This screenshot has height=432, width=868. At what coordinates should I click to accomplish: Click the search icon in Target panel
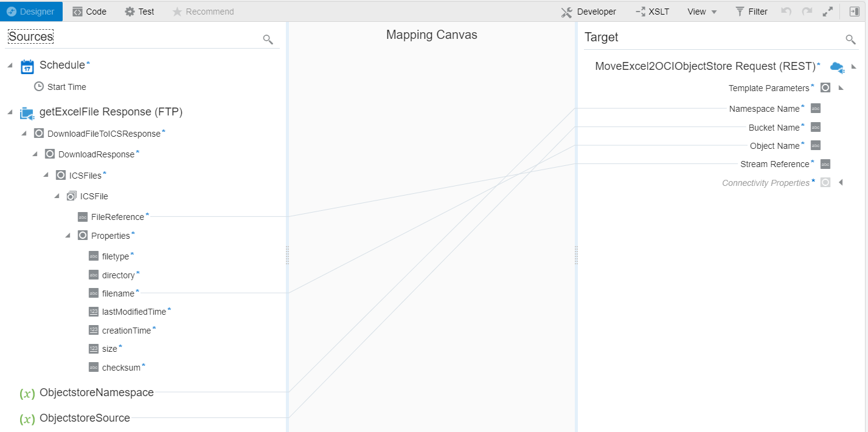point(850,39)
